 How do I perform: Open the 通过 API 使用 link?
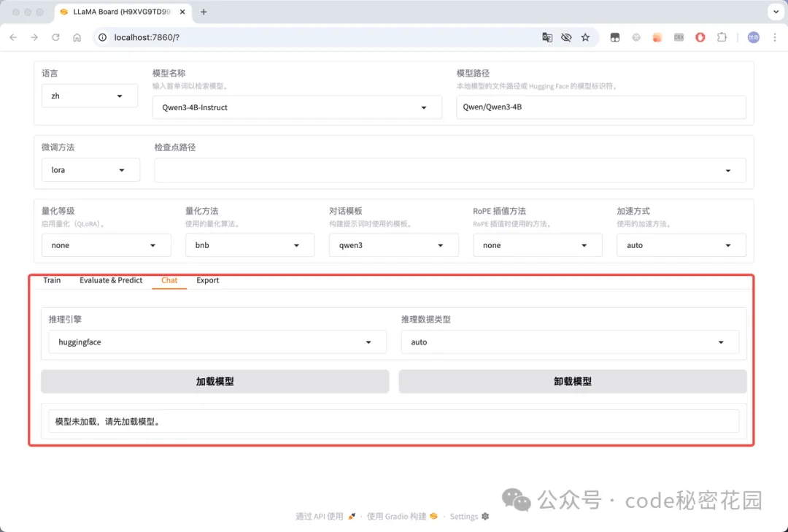pos(325,517)
